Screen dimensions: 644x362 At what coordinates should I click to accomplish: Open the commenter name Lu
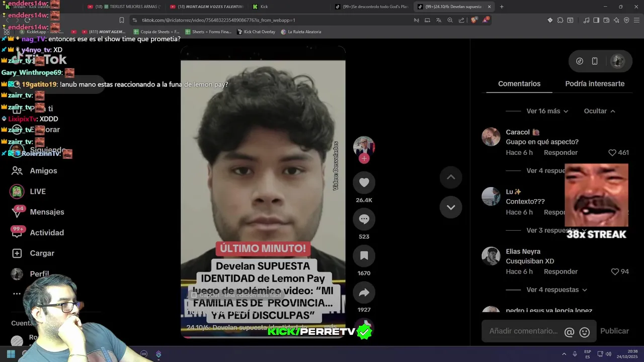coord(509,192)
